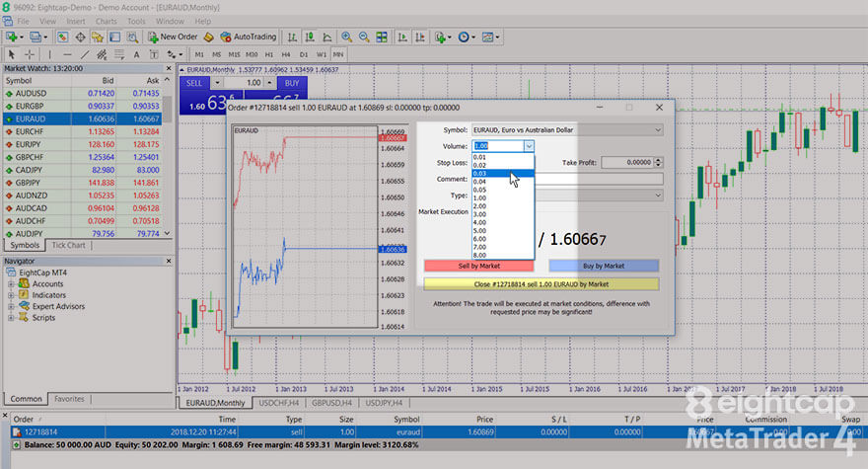Image resolution: width=868 pixels, height=469 pixels.
Task: Click the New Order toolbar button
Action: point(173,38)
